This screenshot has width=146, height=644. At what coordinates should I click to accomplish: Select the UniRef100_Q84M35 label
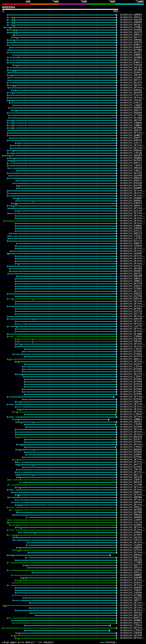[x=131, y=93]
